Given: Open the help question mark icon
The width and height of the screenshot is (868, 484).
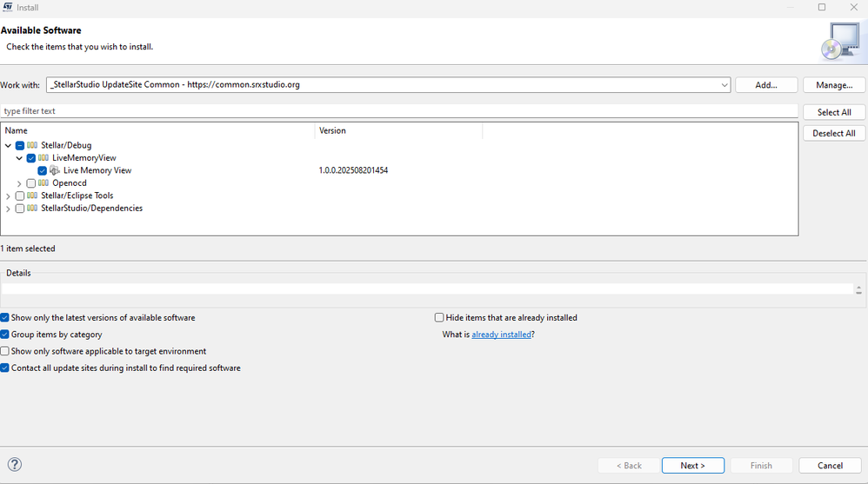Looking at the screenshot, I should (x=15, y=465).
